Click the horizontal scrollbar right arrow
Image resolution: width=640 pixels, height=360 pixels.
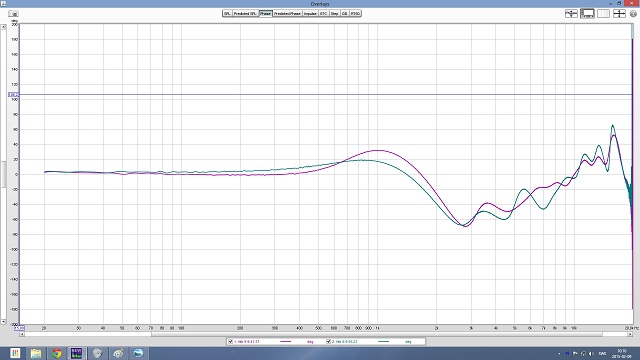click(x=630, y=334)
